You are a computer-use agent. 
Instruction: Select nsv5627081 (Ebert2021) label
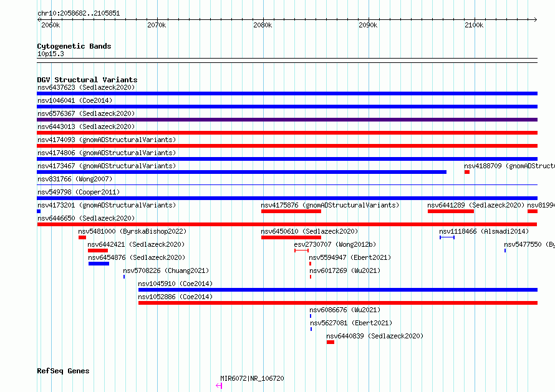coord(352,323)
